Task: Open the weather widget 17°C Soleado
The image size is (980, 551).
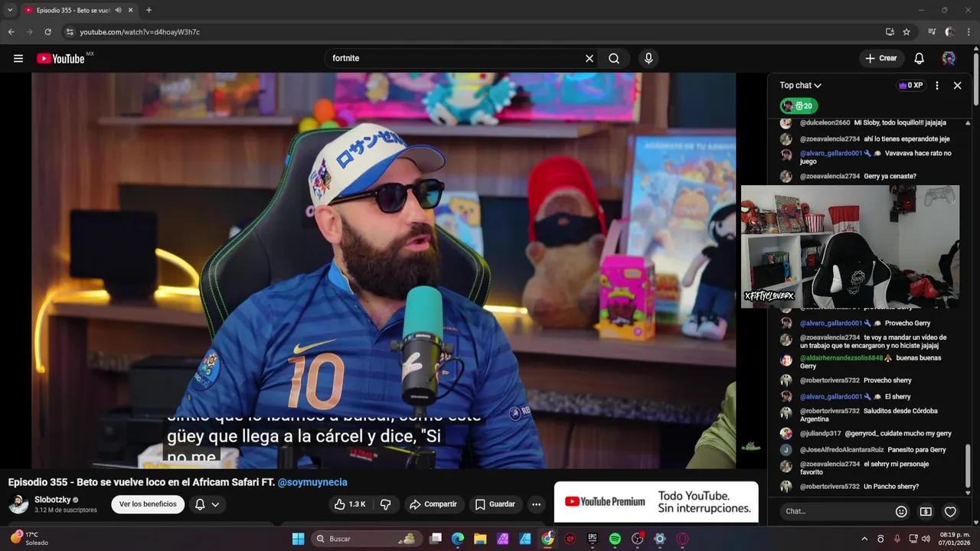Action: [29, 539]
